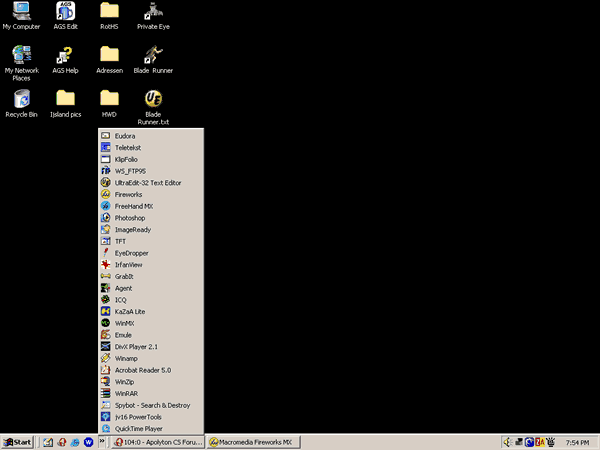Launch IrfanView from the popup menu
The height and width of the screenshot is (450, 600).
pos(129,264)
